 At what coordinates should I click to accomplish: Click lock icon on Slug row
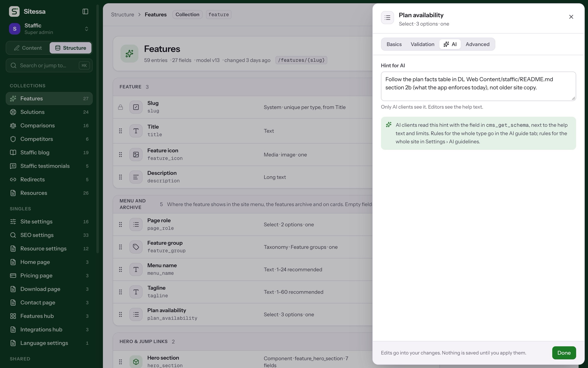(120, 107)
